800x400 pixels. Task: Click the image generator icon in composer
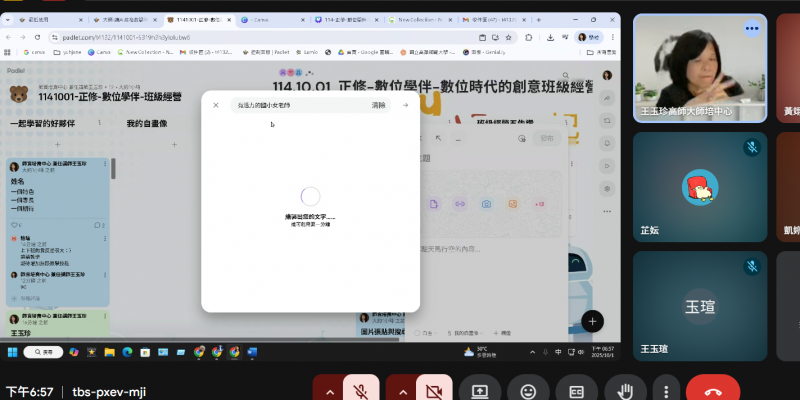[x=513, y=204]
